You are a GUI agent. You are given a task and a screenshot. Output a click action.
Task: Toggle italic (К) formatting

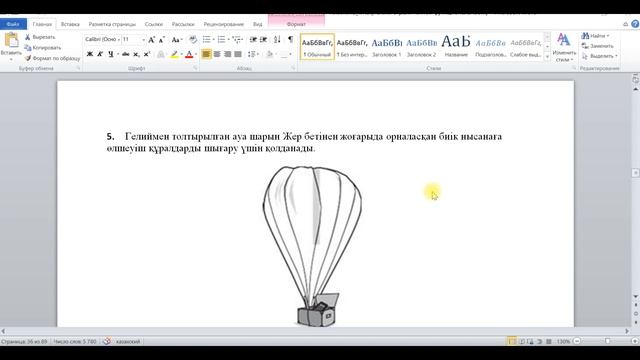pos(100,54)
